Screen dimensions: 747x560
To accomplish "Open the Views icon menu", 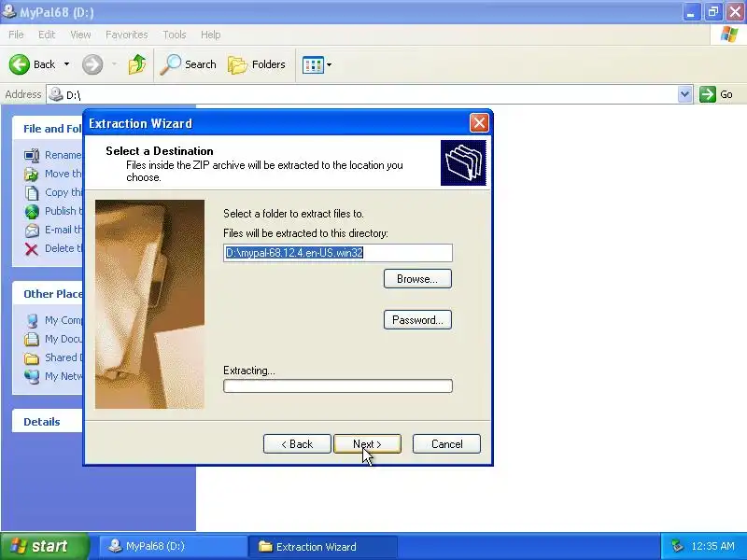I will [313, 64].
